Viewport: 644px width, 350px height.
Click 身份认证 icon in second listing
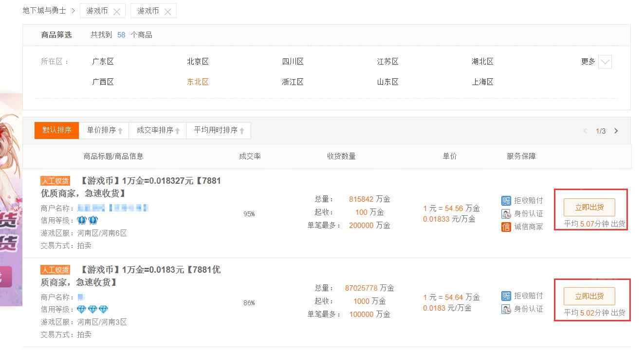506,309
